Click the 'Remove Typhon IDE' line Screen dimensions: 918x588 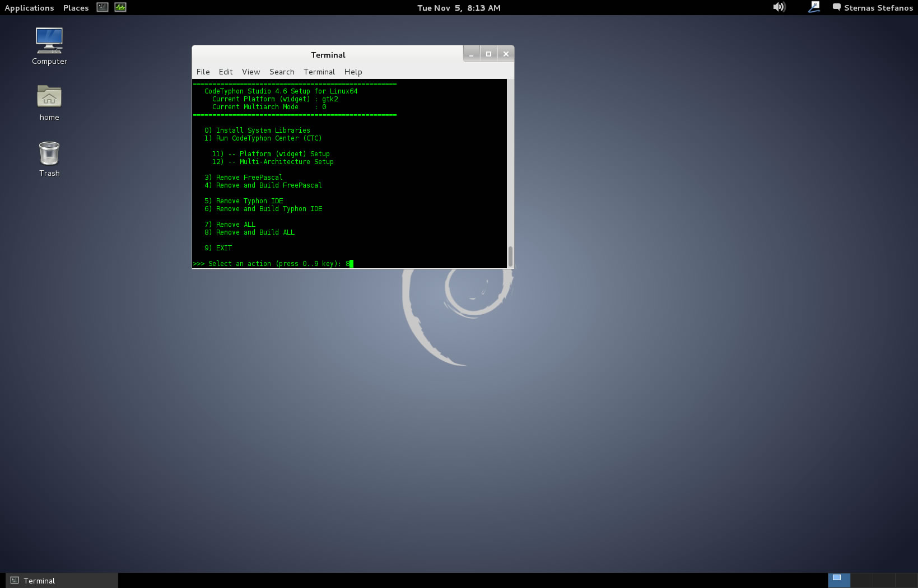click(244, 201)
